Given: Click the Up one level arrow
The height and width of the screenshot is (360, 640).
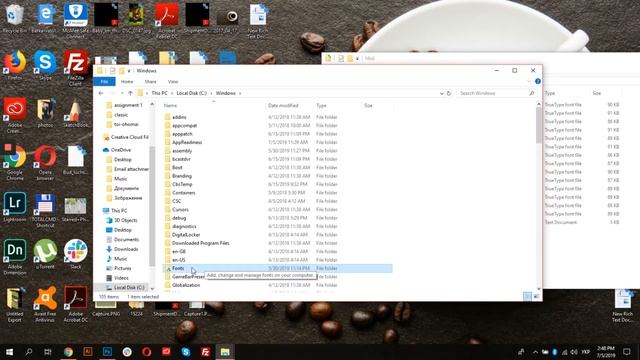Looking at the screenshot, I should coord(130,93).
